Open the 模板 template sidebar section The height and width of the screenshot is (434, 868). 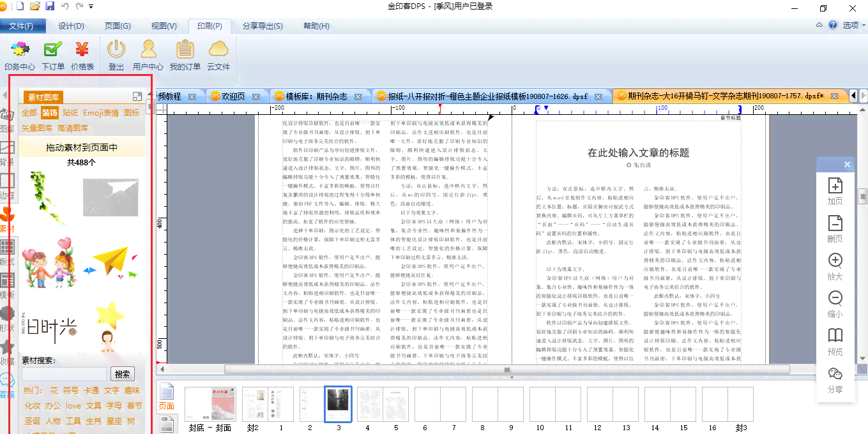click(x=6, y=287)
